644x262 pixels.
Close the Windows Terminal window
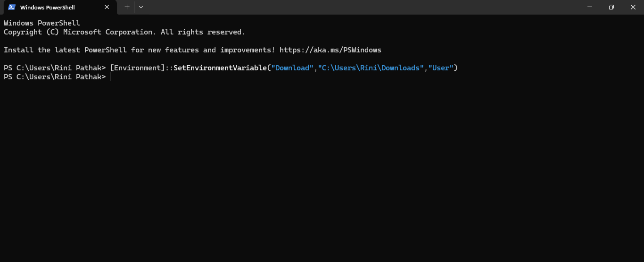point(633,7)
